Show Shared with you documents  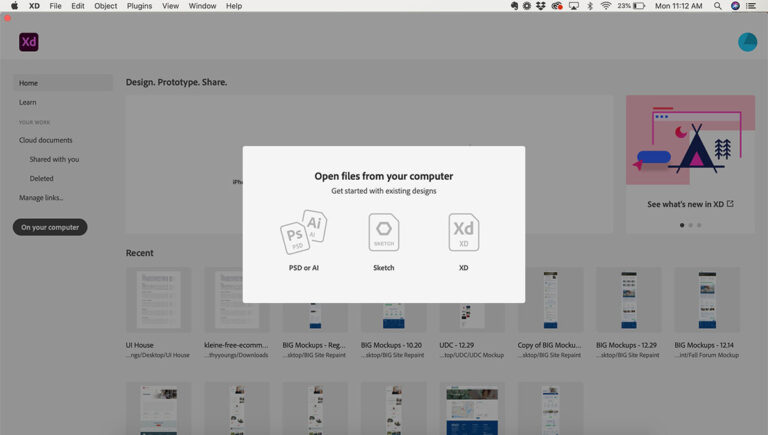(54, 159)
